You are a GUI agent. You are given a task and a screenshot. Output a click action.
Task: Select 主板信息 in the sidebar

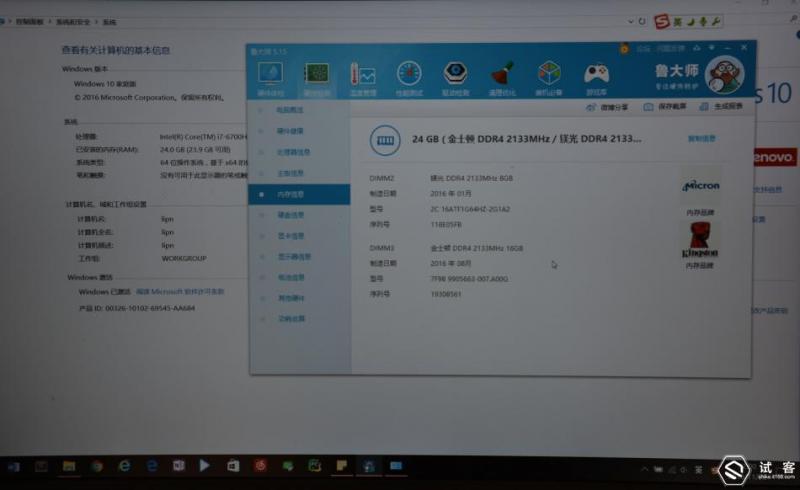[290, 173]
